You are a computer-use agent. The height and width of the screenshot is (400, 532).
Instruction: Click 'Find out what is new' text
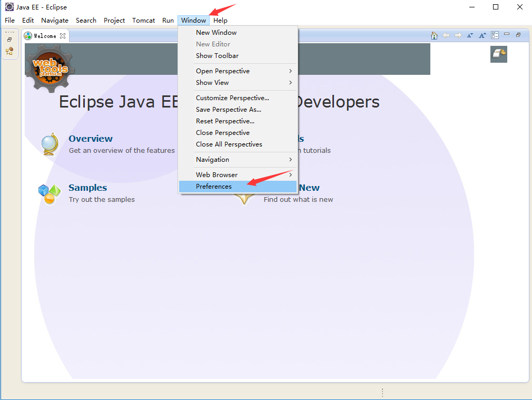298,199
